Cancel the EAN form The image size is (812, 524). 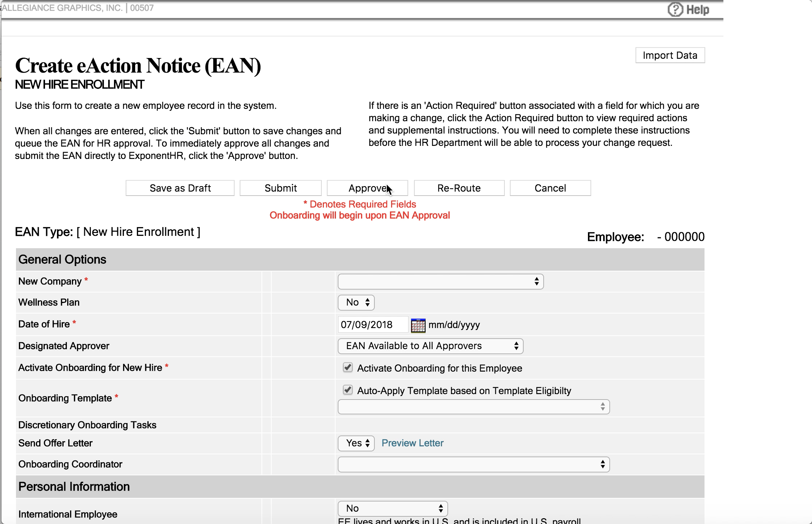(x=550, y=188)
